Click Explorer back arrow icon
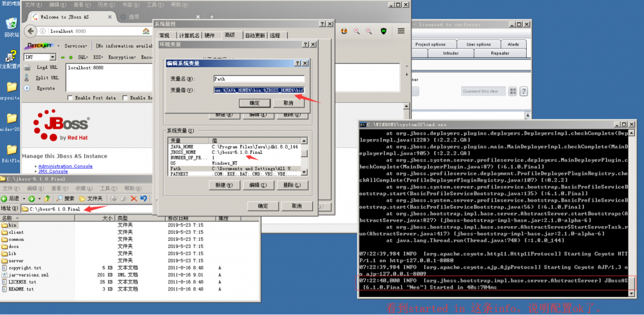This screenshot has width=644, height=315. [4, 198]
